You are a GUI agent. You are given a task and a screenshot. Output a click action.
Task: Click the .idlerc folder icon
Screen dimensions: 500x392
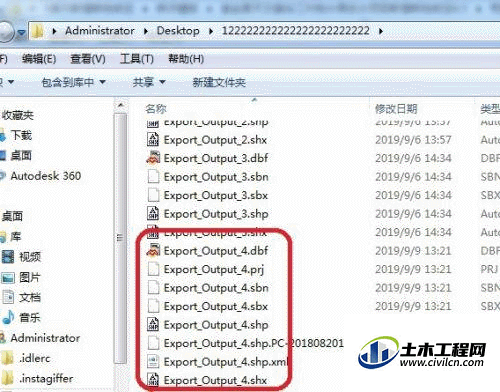coord(7,358)
